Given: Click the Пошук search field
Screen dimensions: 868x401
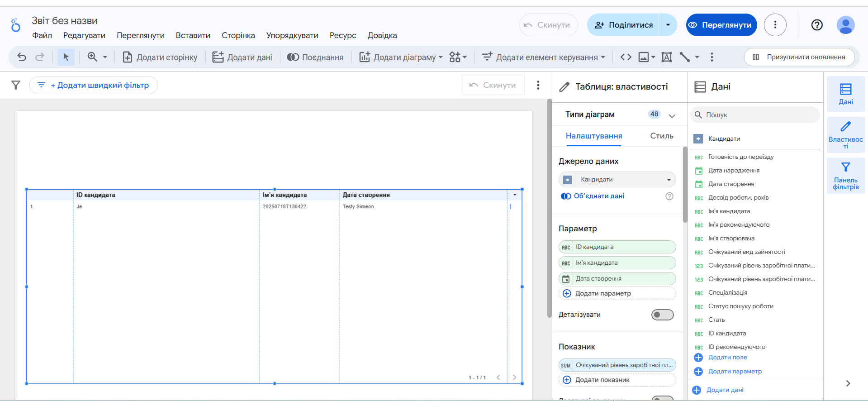Looking at the screenshot, I should (x=755, y=115).
